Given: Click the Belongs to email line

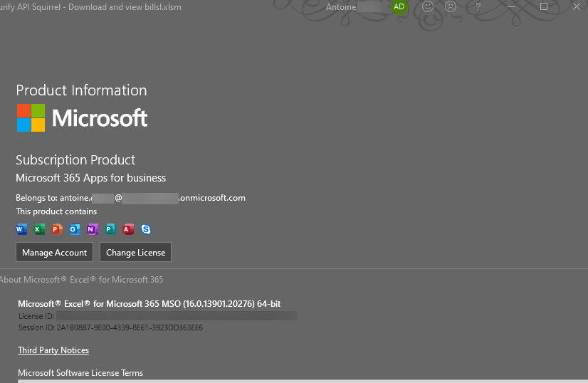Looking at the screenshot, I should tap(130, 198).
